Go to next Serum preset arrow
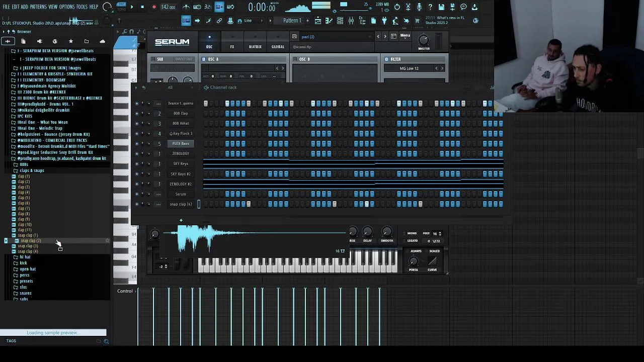This screenshot has width=644, height=362. coord(385,36)
